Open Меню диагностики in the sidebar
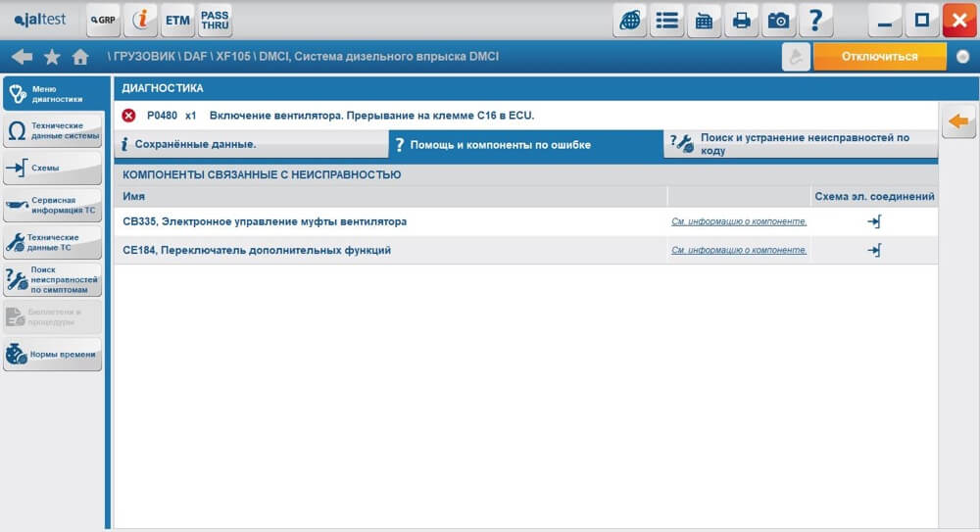Image resolution: width=980 pixels, height=532 pixels. pyautogui.click(x=54, y=94)
